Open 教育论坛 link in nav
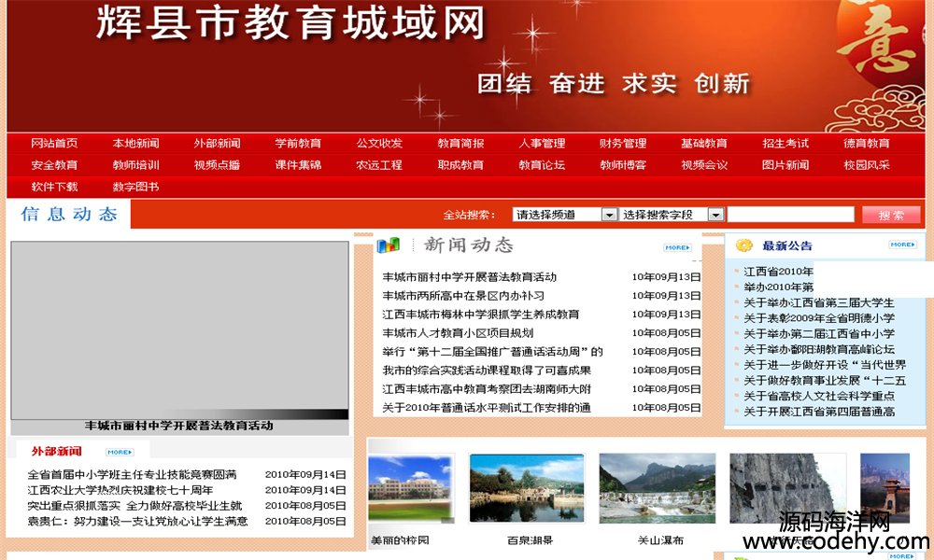The height and width of the screenshot is (560, 934). click(x=542, y=165)
